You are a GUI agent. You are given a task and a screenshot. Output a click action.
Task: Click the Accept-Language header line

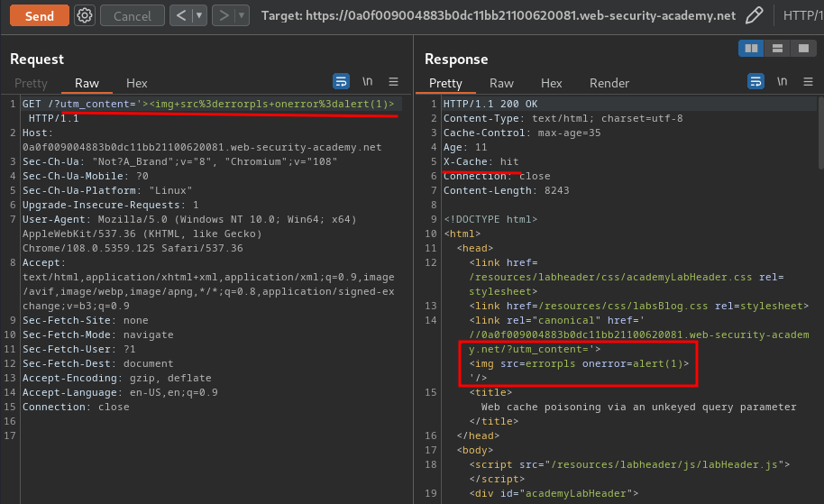point(120,392)
